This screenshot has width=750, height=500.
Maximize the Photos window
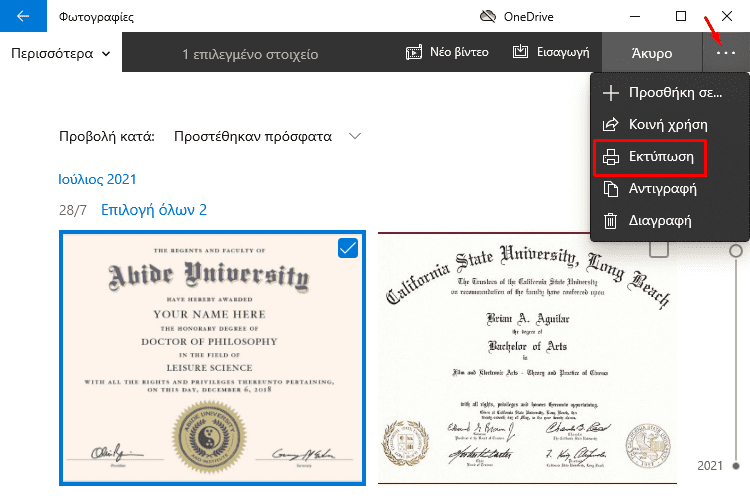coord(681,16)
